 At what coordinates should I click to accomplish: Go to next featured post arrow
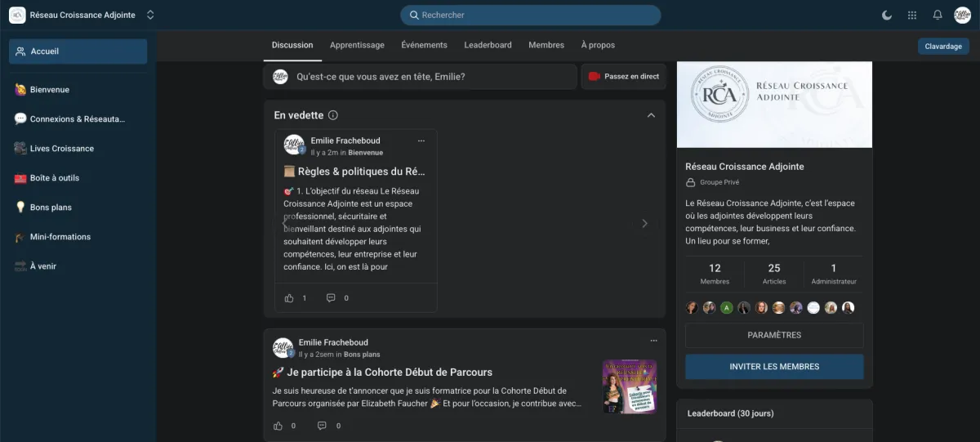(x=644, y=223)
